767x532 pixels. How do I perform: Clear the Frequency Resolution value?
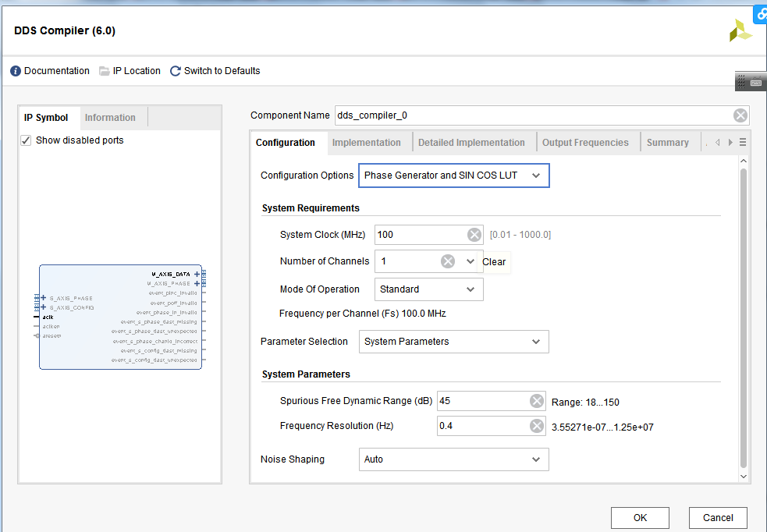coord(537,426)
